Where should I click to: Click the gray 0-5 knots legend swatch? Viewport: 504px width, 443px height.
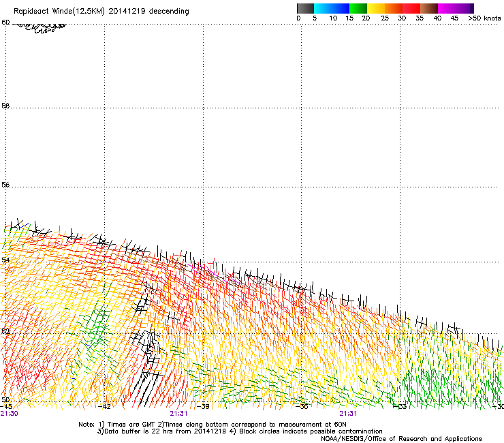tap(305, 8)
